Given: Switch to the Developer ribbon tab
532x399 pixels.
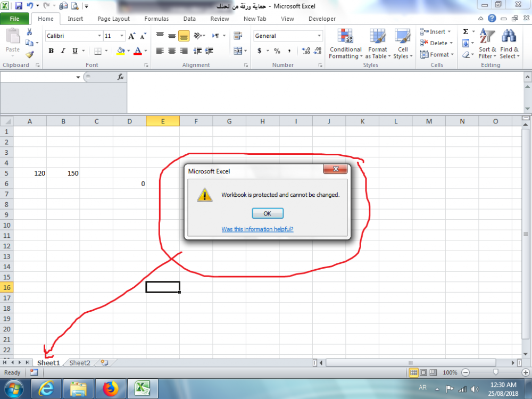Looking at the screenshot, I should (322, 19).
